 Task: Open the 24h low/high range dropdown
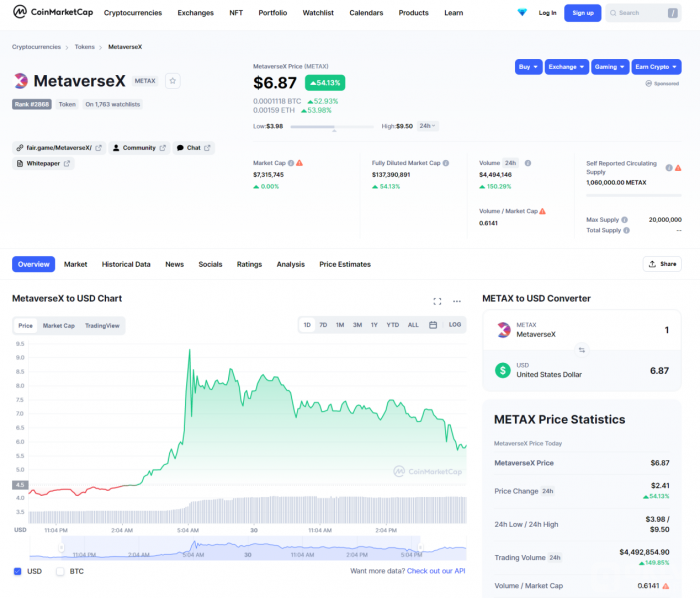click(428, 126)
